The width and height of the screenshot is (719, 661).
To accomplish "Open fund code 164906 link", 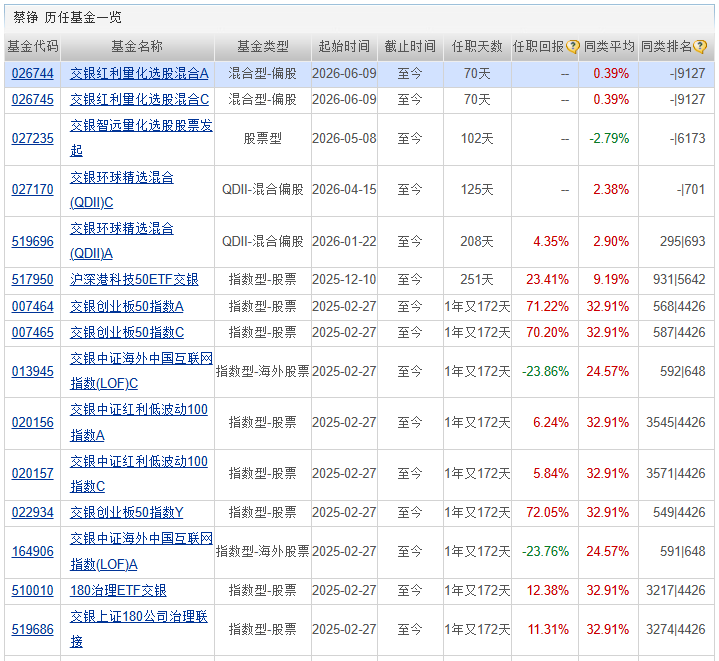I will [x=33, y=551].
